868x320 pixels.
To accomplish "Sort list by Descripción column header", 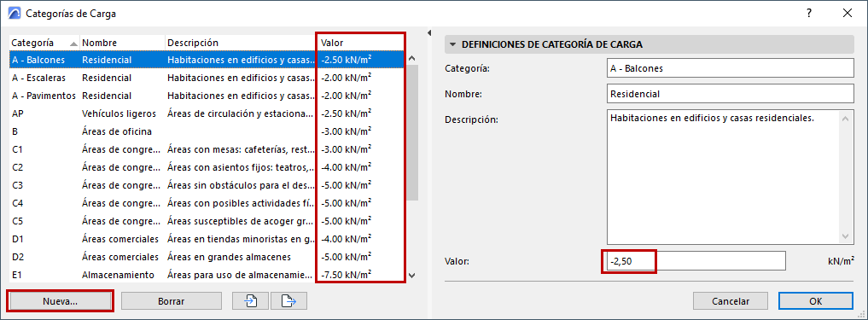I will coord(241,43).
